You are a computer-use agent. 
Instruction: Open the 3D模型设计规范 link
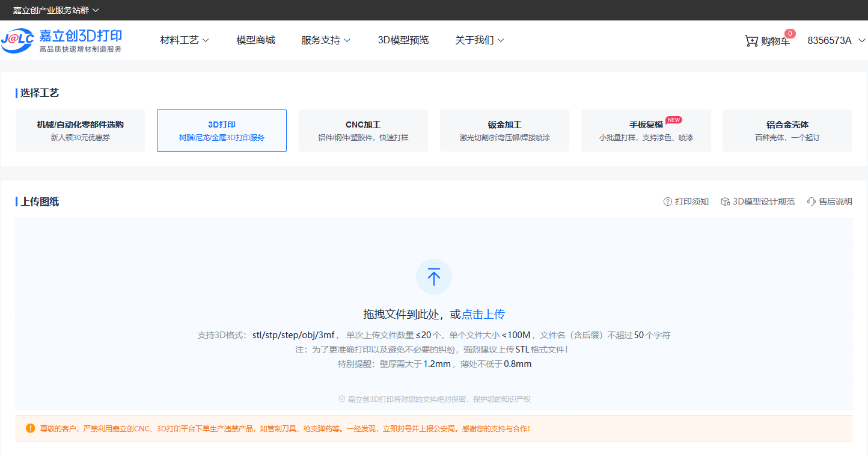point(763,202)
